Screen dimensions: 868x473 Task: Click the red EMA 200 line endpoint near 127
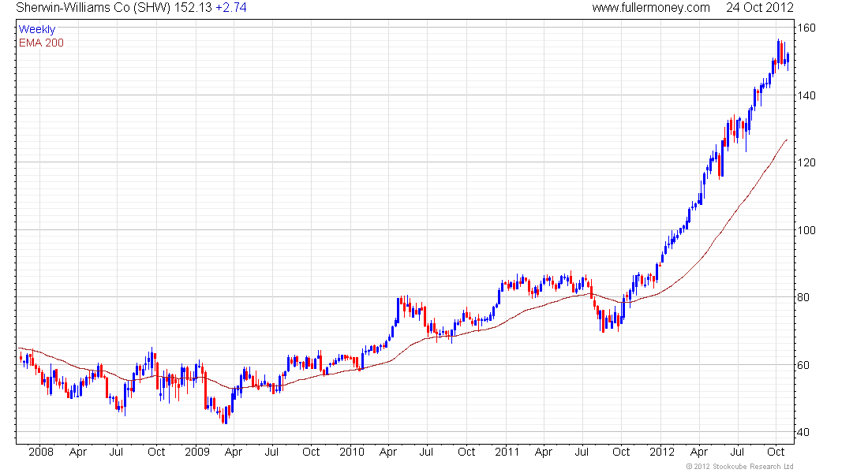click(x=787, y=140)
